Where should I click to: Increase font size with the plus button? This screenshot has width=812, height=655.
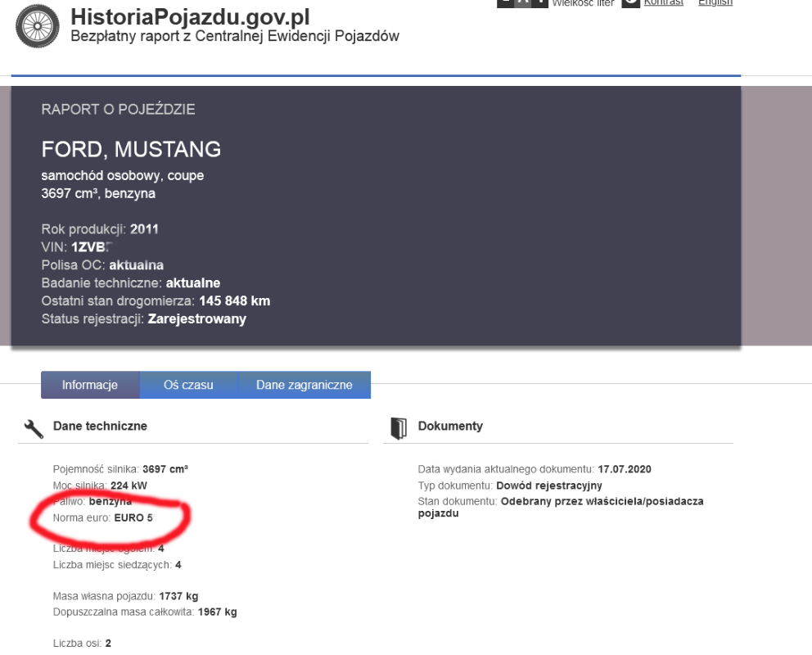pos(540,2)
